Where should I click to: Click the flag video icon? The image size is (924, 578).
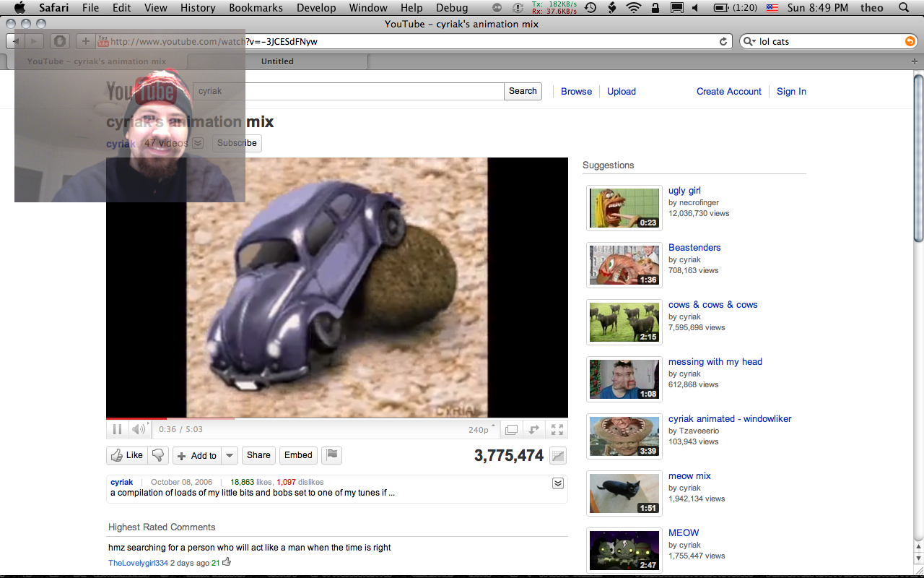(x=331, y=455)
